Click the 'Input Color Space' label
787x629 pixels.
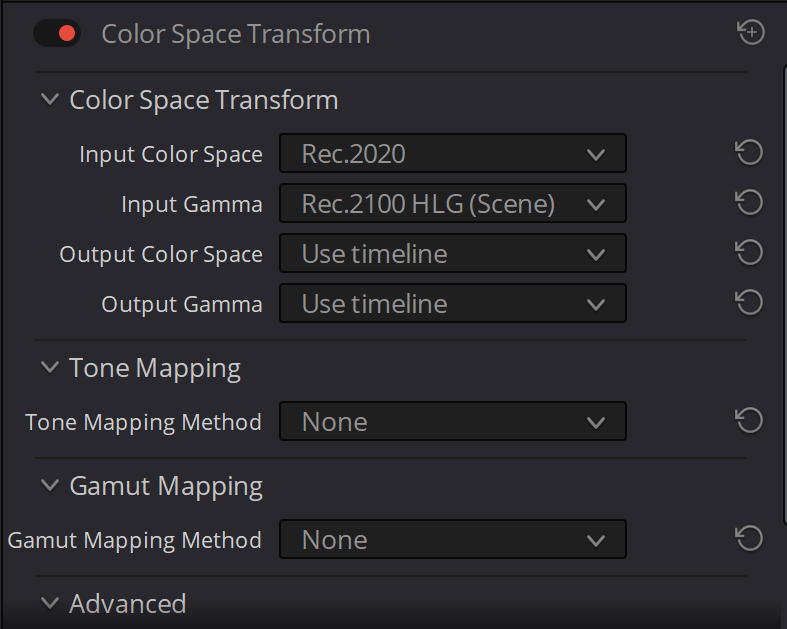[x=171, y=155]
